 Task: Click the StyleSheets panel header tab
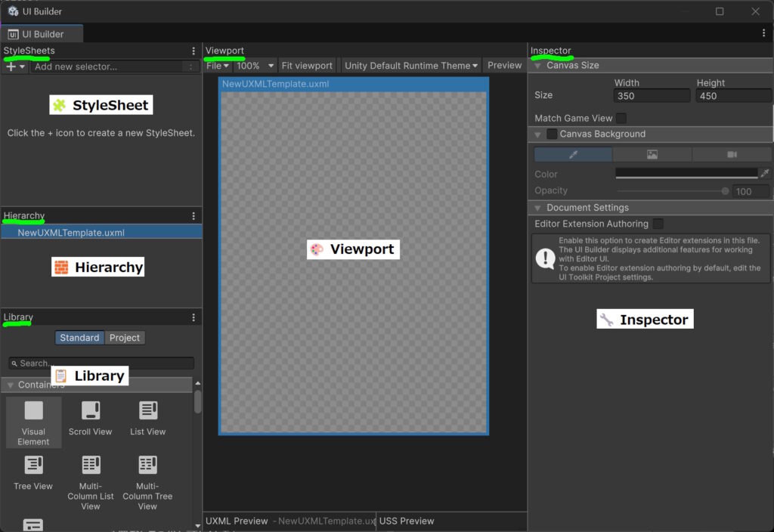pos(29,51)
